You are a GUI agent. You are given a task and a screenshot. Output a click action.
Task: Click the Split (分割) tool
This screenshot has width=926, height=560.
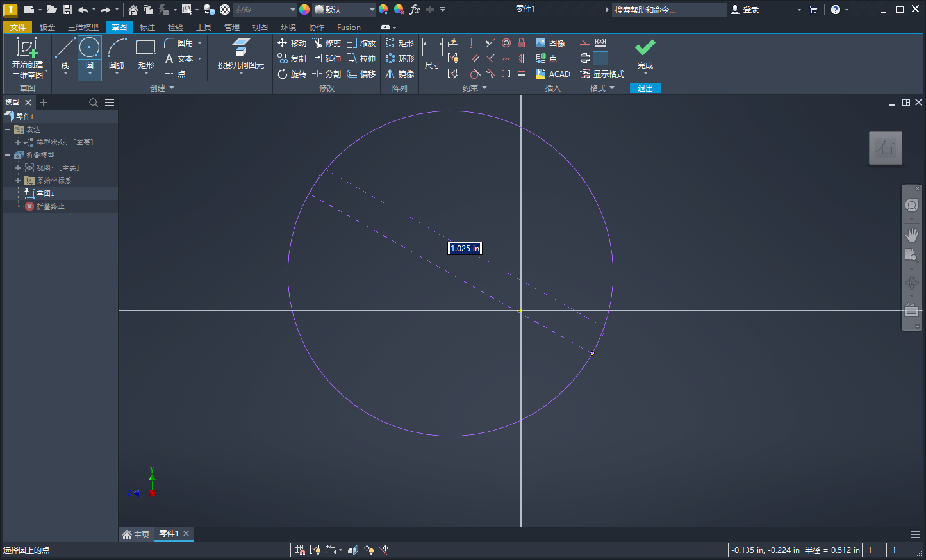[327, 74]
